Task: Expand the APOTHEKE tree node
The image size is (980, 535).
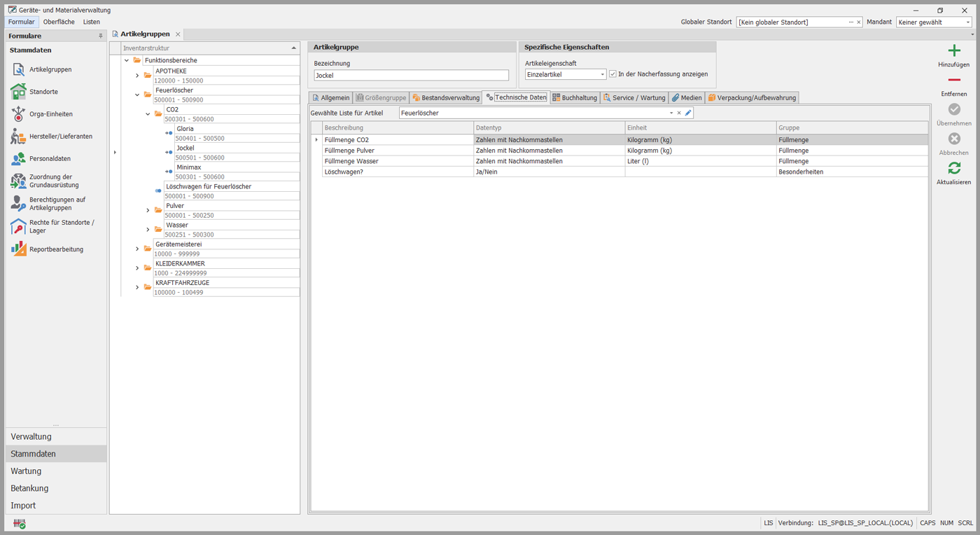Action: pyautogui.click(x=137, y=76)
